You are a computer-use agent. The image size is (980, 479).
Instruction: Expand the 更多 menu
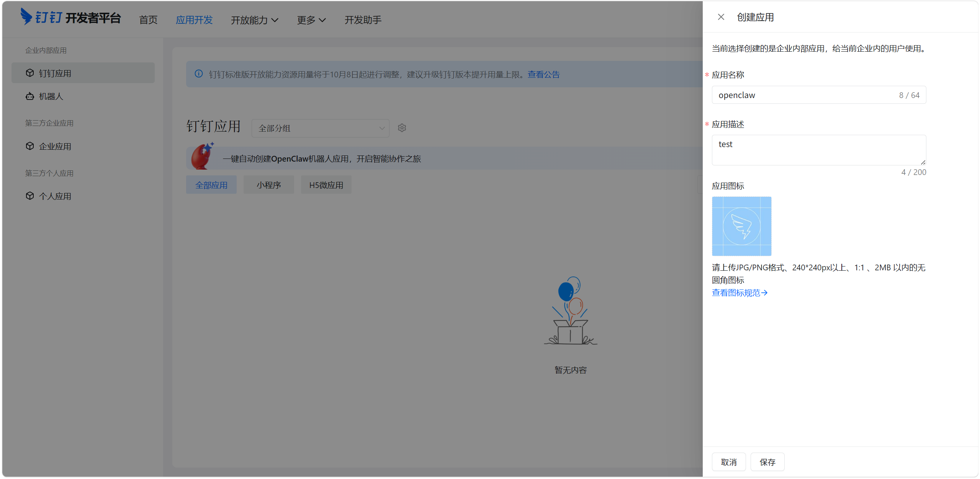[x=311, y=20]
